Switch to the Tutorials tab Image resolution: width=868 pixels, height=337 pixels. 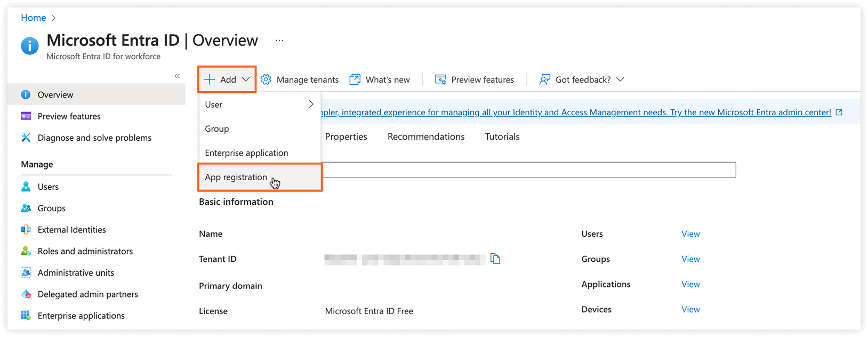pos(502,137)
